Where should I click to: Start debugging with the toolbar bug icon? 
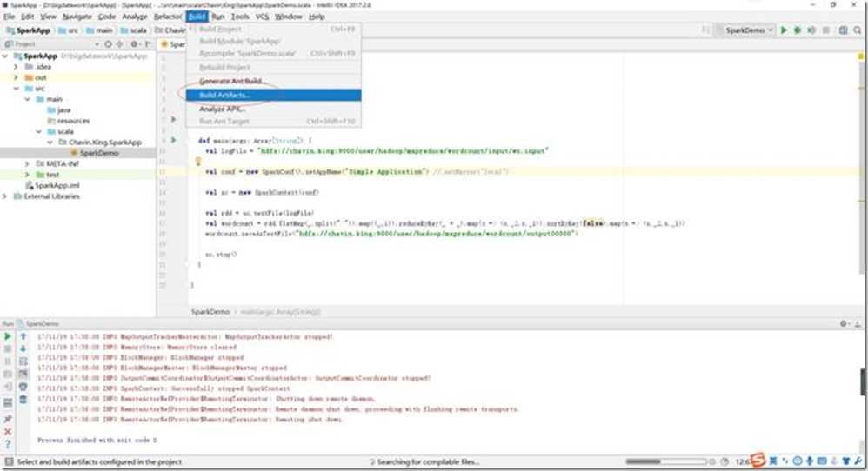798,30
